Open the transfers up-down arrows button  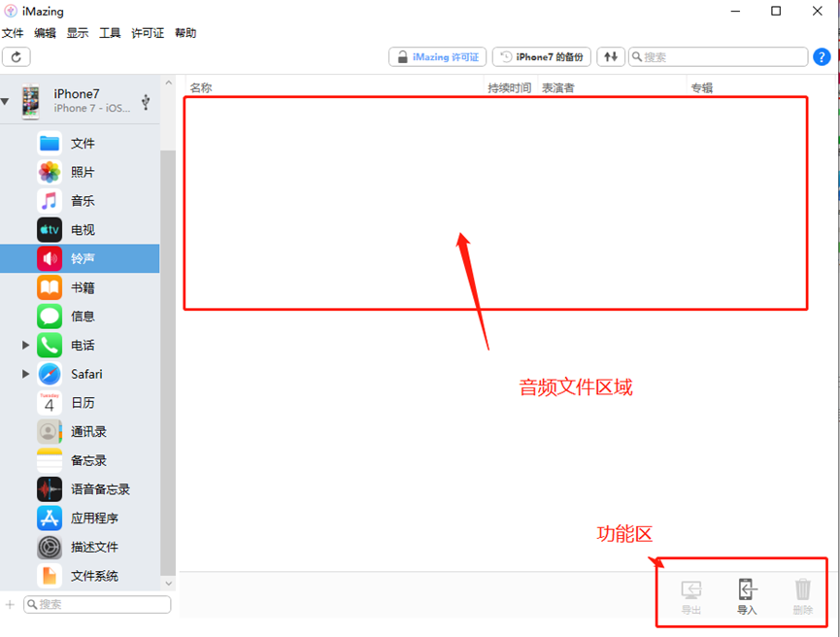(x=611, y=56)
